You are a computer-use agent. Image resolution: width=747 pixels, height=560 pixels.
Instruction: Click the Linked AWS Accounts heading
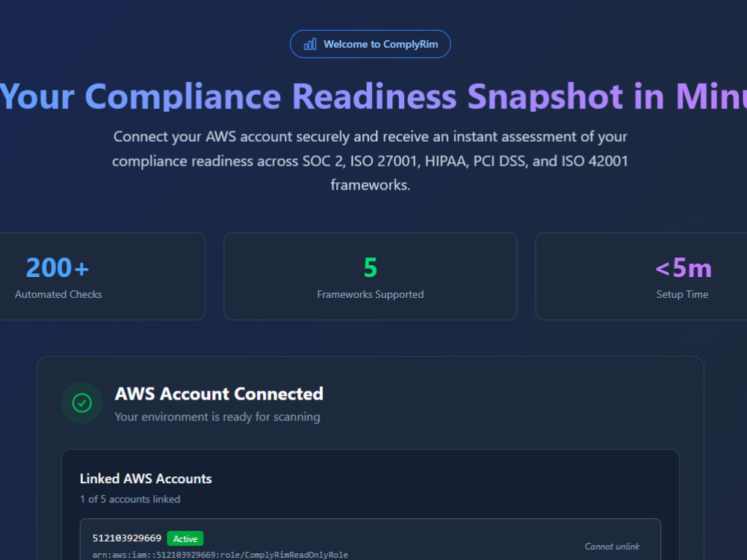point(146,479)
